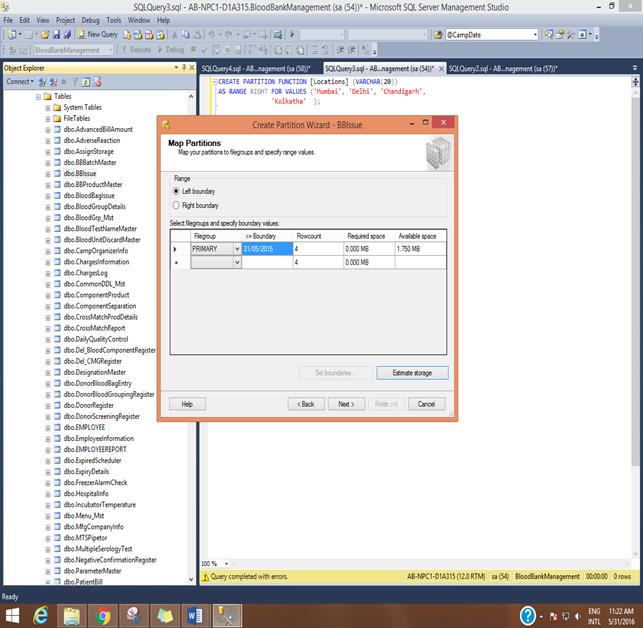Click the Estimate storage button
This screenshot has width=643, height=628.
click(x=412, y=373)
